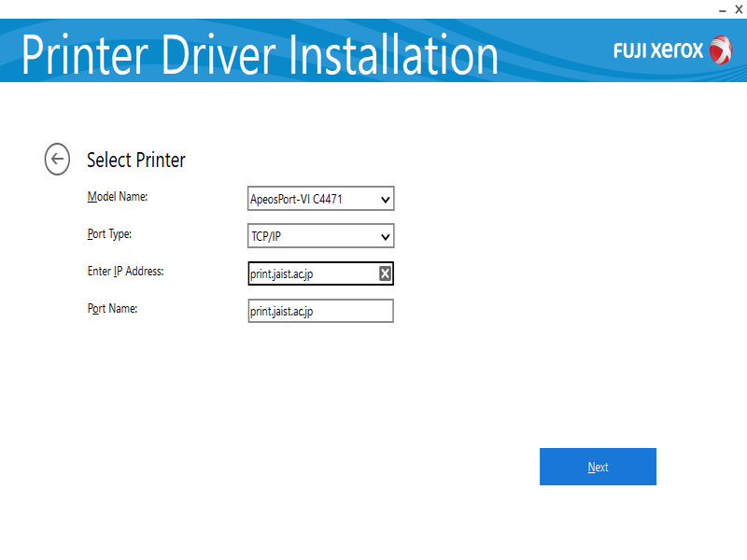Open the TCP/IP port type selector
This screenshot has width=747, height=560.
[308, 237]
